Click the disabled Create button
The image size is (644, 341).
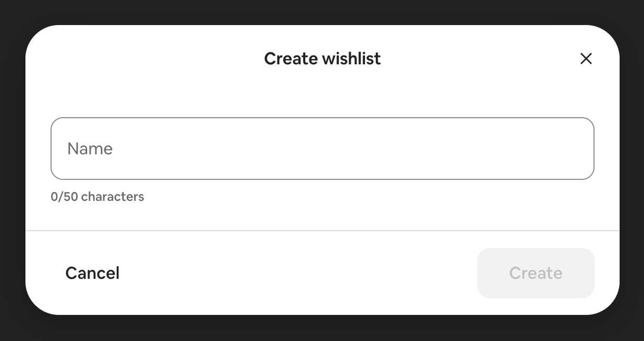pyautogui.click(x=536, y=273)
